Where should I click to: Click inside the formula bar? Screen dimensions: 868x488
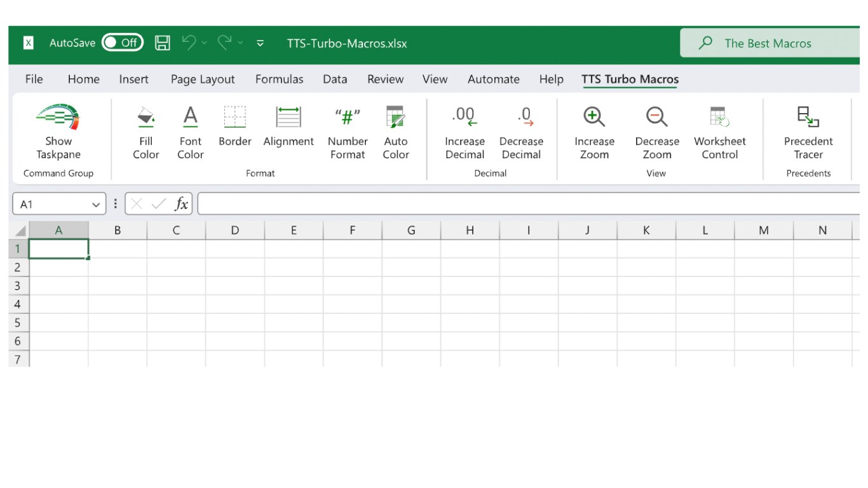click(529, 204)
